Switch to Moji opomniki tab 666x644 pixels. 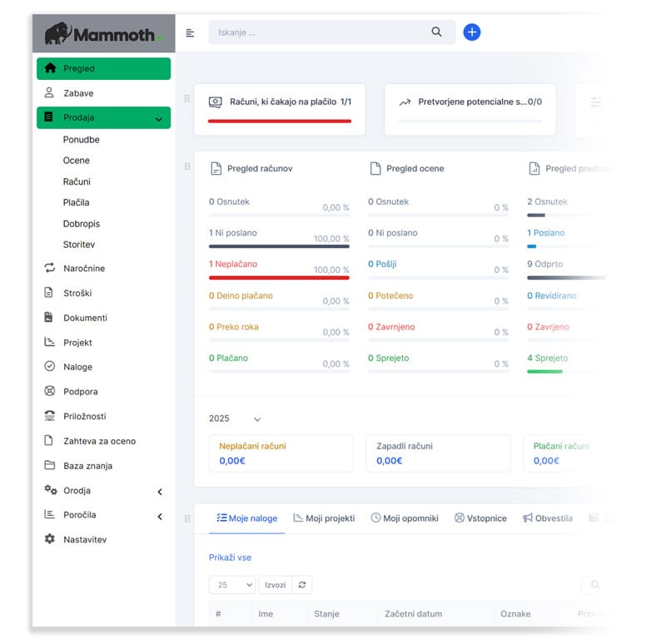(405, 518)
